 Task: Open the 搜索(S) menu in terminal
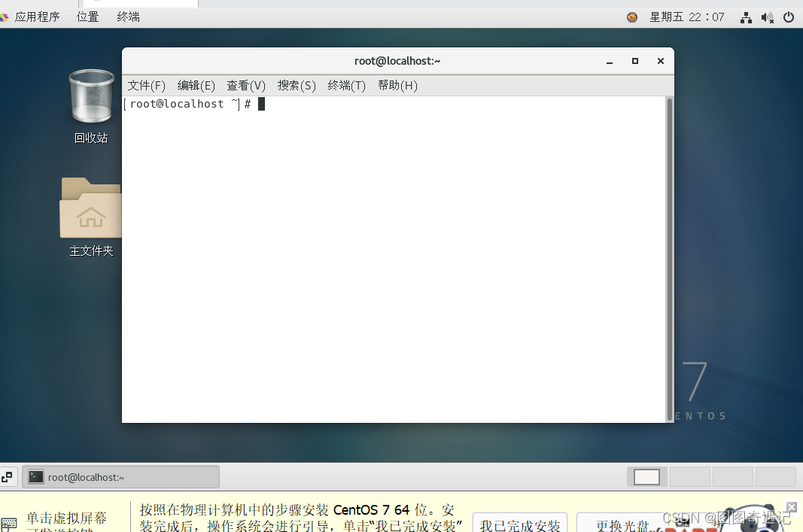click(x=296, y=85)
